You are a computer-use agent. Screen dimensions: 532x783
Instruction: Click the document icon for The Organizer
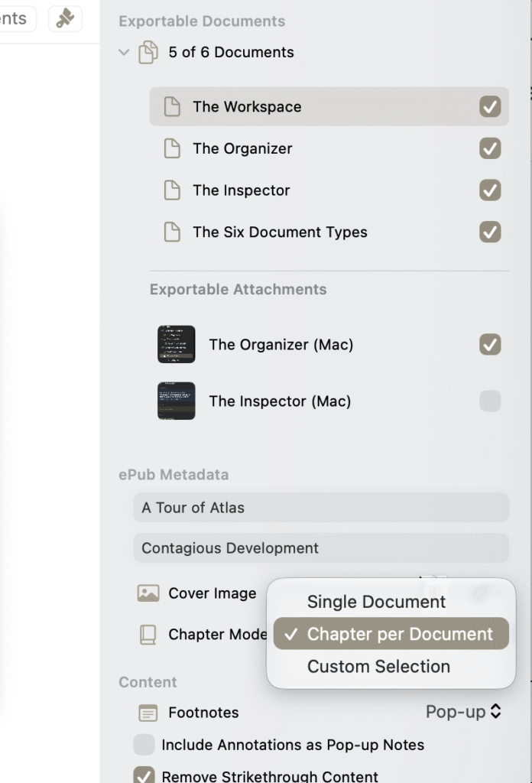[172, 148]
